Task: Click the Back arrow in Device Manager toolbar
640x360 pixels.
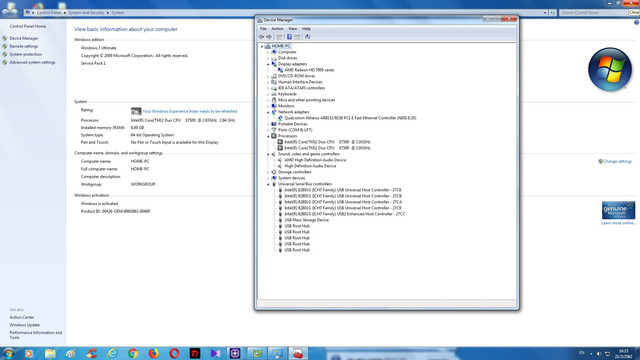Action: coord(261,37)
